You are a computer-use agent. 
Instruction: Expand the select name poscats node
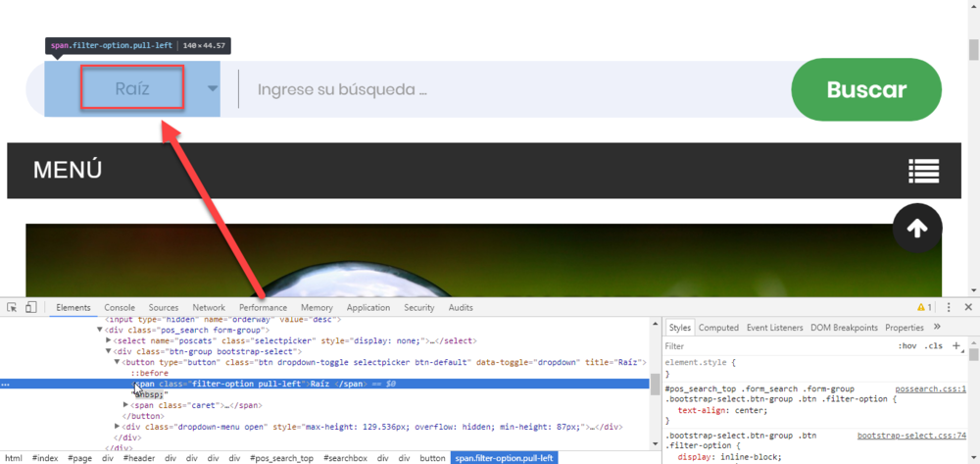[x=109, y=340]
